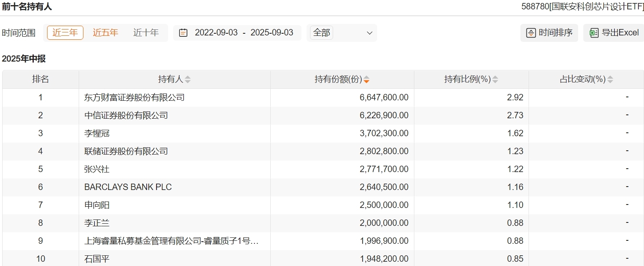
Task: Click the share value 2,771,700.00
Action: (x=384, y=169)
